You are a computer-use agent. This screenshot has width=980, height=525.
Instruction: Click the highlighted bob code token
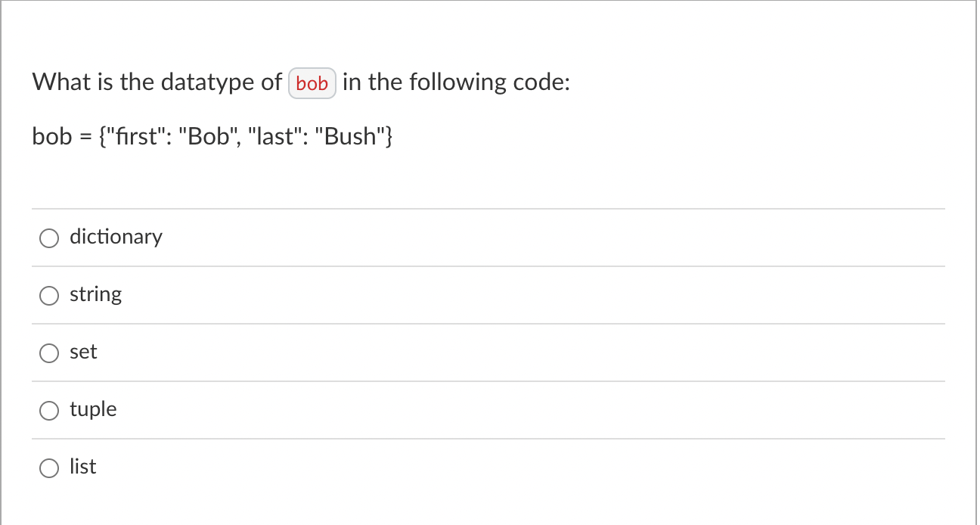click(312, 83)
